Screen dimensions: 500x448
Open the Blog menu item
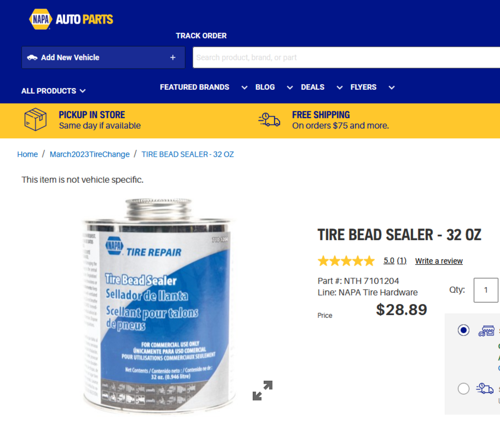click(265, 87)
